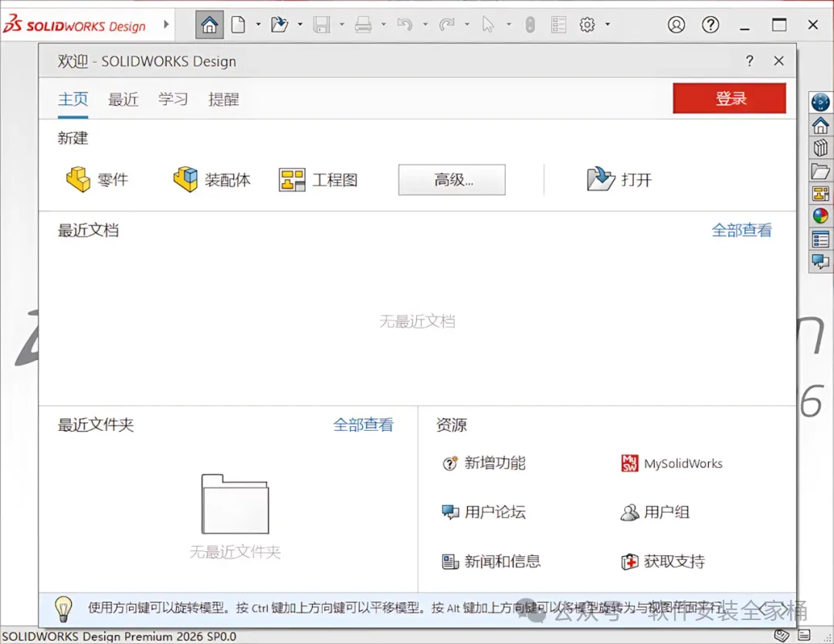Viewport: 834px width, 644px height.
Task: Switch to the 学习 tab
Action: click(173, 100)
